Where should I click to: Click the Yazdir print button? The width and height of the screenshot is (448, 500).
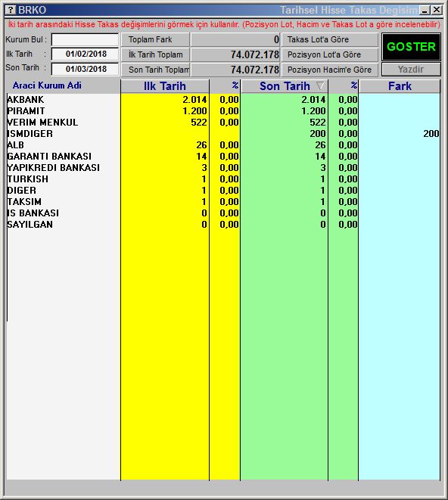point(411,69)
